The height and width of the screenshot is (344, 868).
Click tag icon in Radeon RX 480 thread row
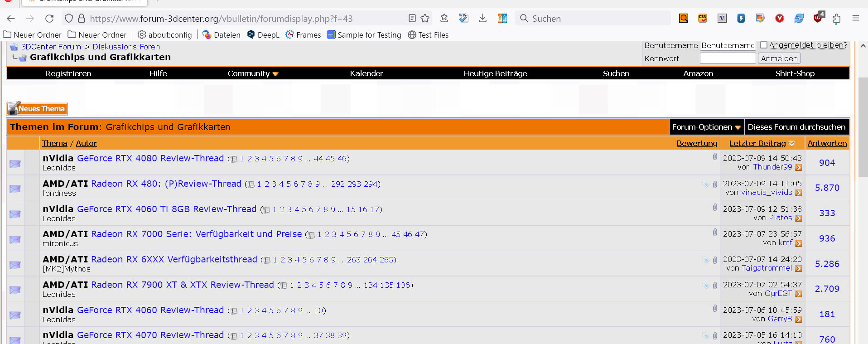(706, 184)
